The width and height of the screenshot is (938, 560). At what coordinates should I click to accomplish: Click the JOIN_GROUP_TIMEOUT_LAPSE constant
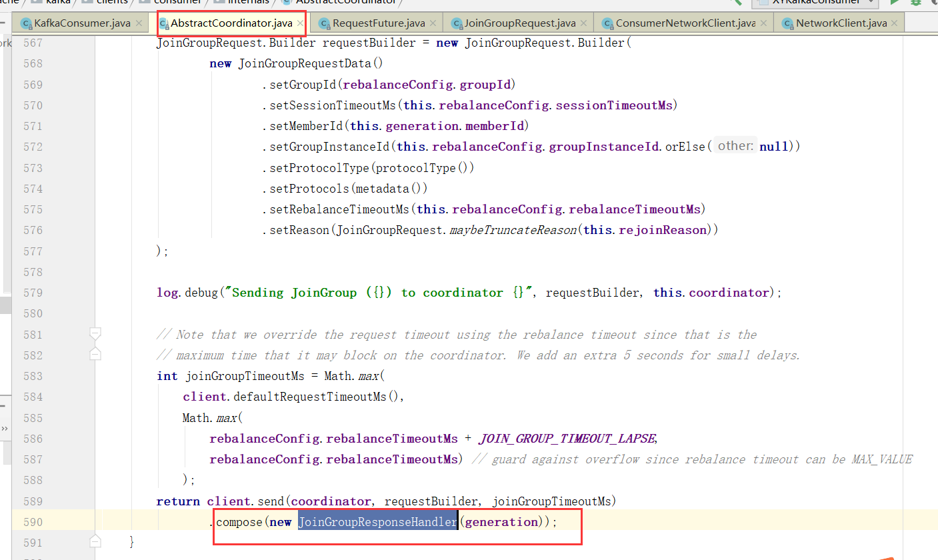(567, 439)
